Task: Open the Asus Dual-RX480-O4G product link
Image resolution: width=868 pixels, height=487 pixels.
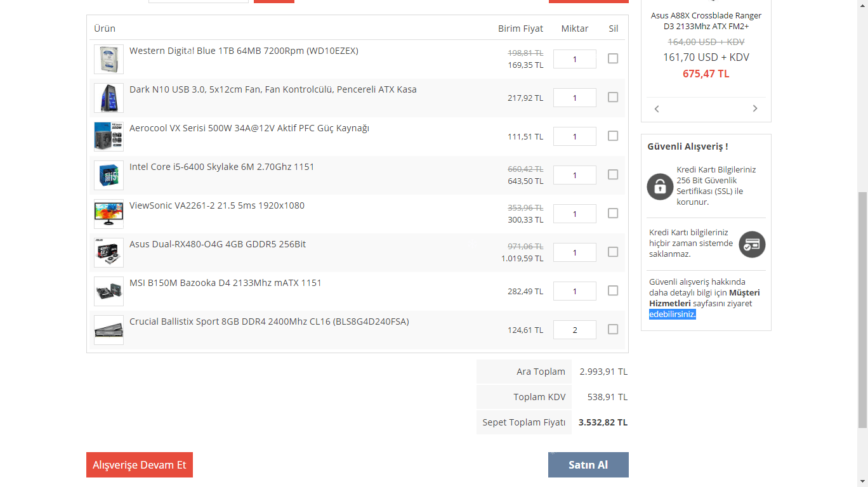Action: [x=218, y=244]
